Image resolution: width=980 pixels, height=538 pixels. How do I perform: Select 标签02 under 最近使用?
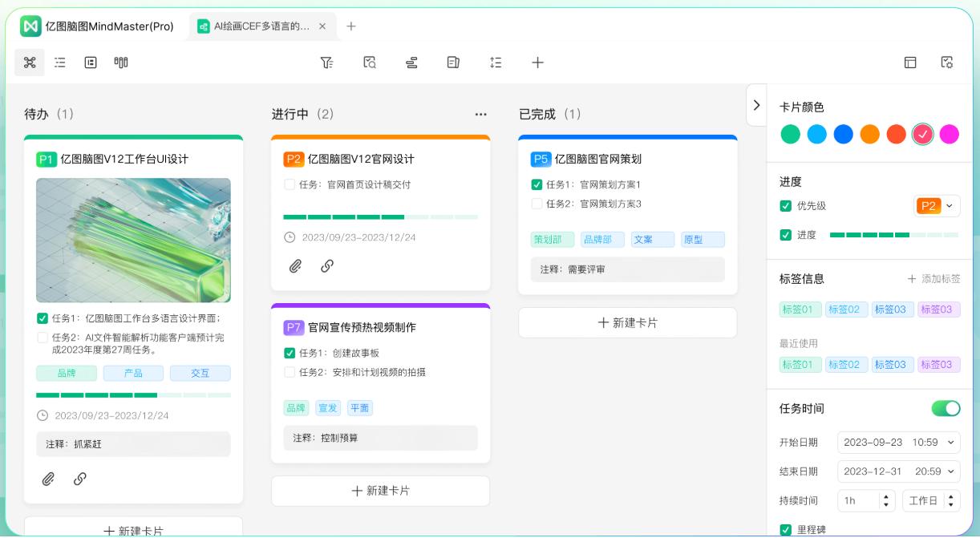846,364
